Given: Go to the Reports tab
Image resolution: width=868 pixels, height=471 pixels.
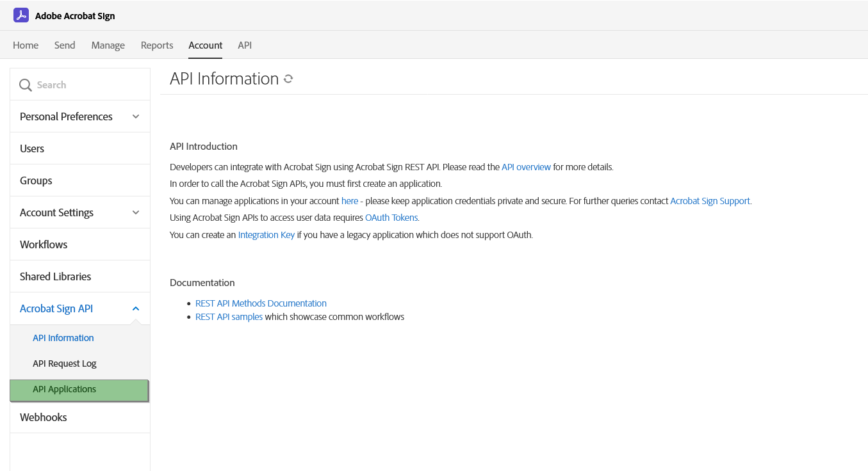Looking at the screenshot, I should point(157,45).
